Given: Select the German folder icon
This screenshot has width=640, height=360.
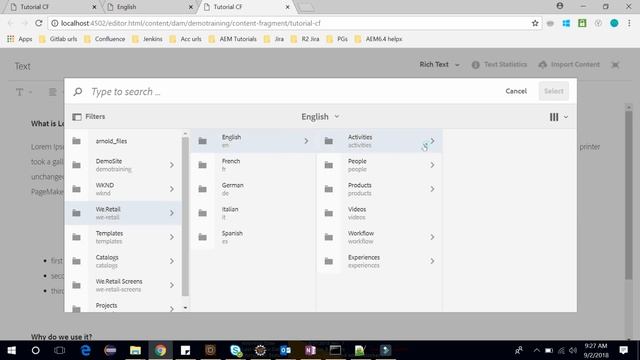Looking at the screenshot, I should (202, 189).
